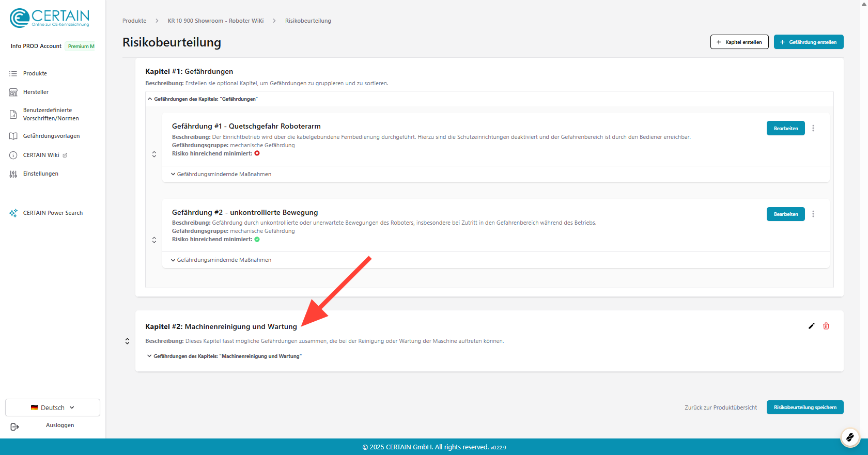Edit Kapitel #2 with the pencil icon
868x455 pixels.
point(812,326)
